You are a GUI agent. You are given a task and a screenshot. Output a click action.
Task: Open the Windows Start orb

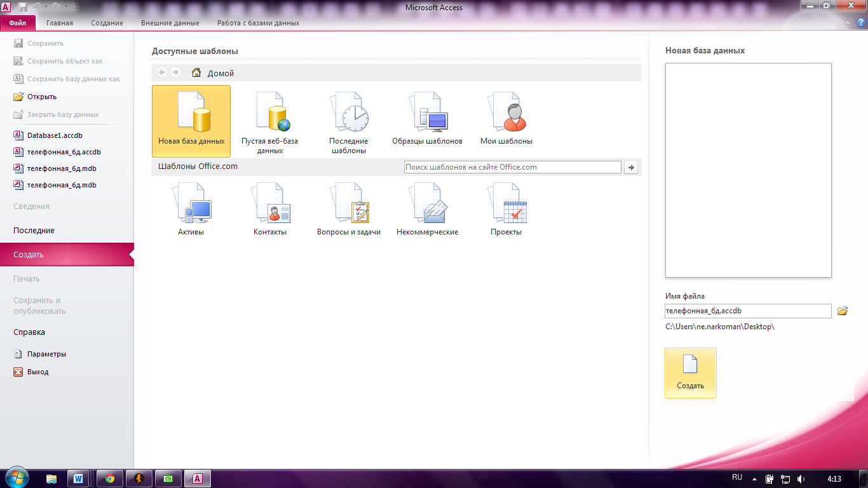pyautogui.click(x=16, y=478)
